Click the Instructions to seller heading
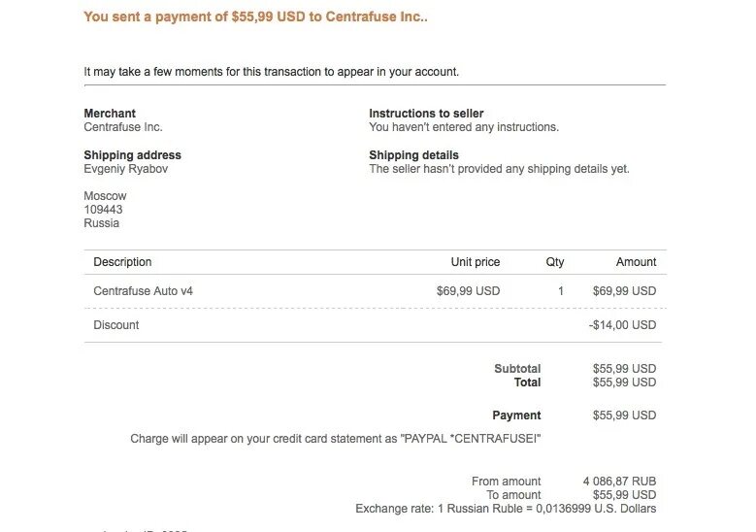The width and height of the screenshot is (756, 532). 426,114
